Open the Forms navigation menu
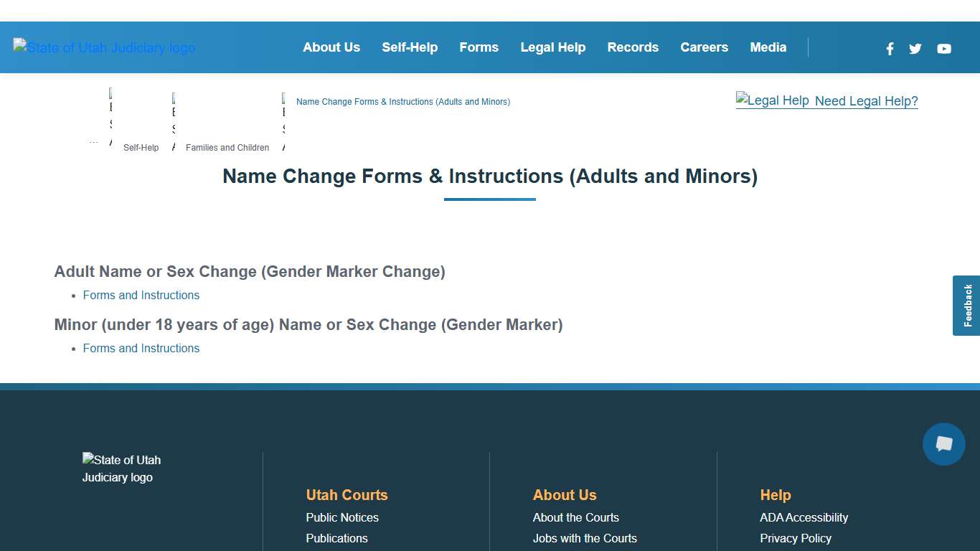Image resolution: width=980 pixels, height=551 pixels. [479, 47]
